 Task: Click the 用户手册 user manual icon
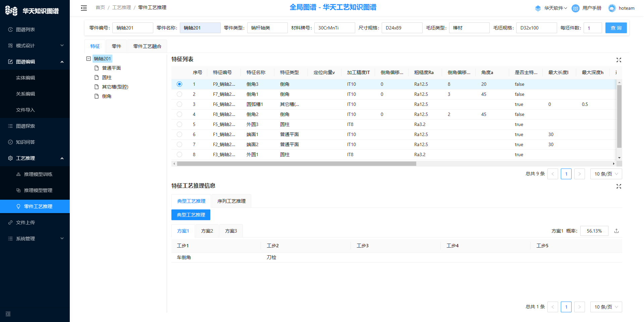point(575,8)
